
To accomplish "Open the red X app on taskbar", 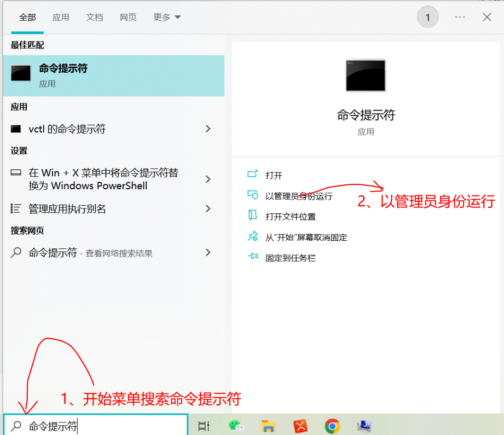I will pos(300,426).
